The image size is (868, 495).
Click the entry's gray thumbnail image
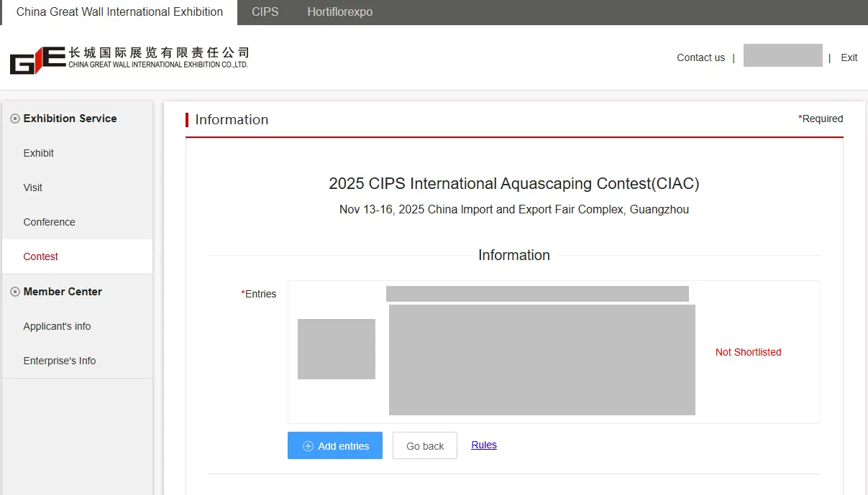click(337, 349)
